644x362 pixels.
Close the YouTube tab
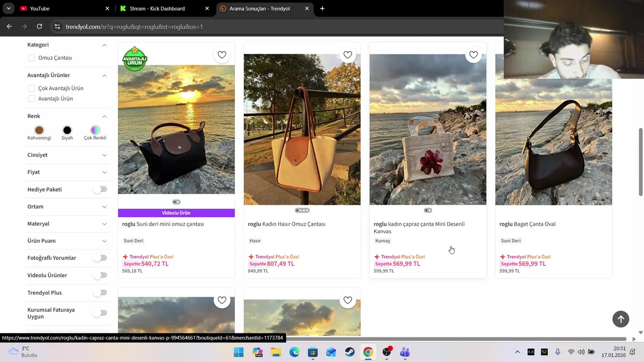(x=107, y=9)
